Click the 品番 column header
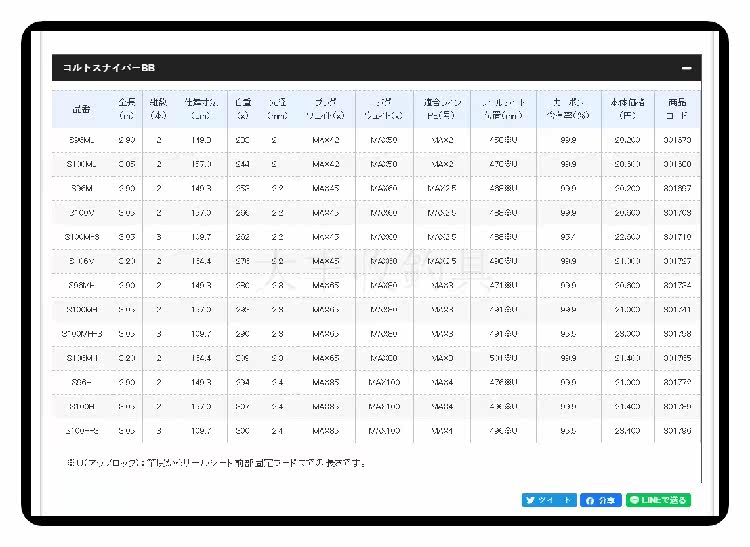 point(81,109)
